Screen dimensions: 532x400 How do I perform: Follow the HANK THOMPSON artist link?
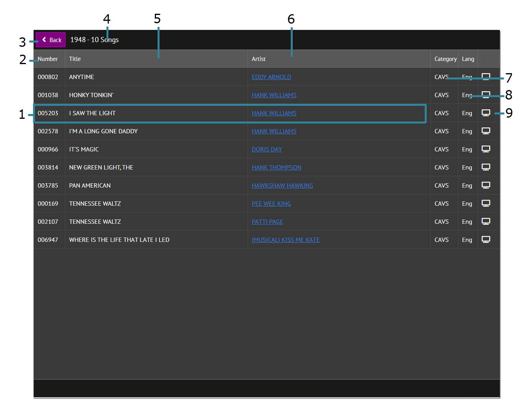tap(276, 168)
